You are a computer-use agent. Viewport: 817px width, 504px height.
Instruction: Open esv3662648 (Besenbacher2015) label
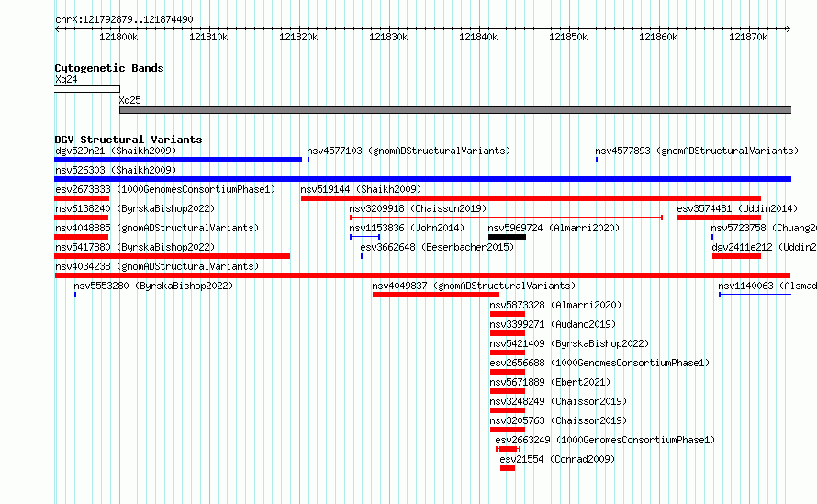(x=437, y=247)
